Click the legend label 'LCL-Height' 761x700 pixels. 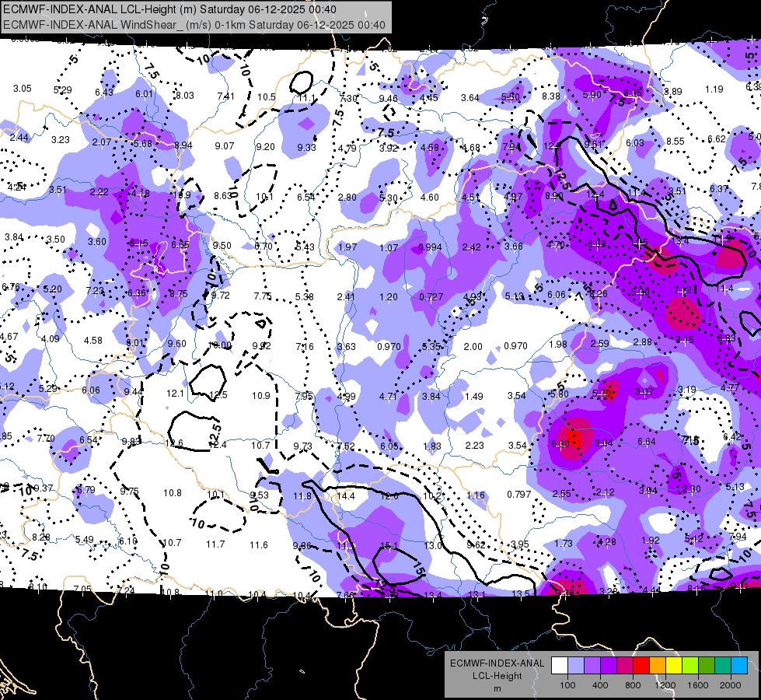click(x=497, y=676)
